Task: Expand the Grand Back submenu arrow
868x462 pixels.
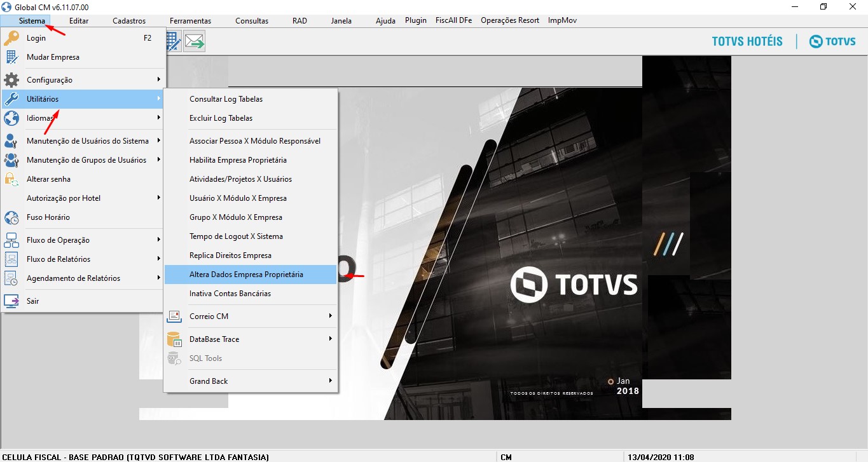Action: coord(330,381)
